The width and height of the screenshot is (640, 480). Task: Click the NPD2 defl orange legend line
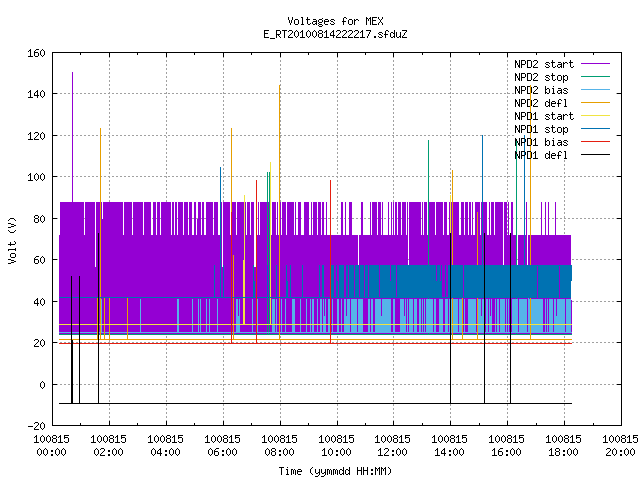595,103
